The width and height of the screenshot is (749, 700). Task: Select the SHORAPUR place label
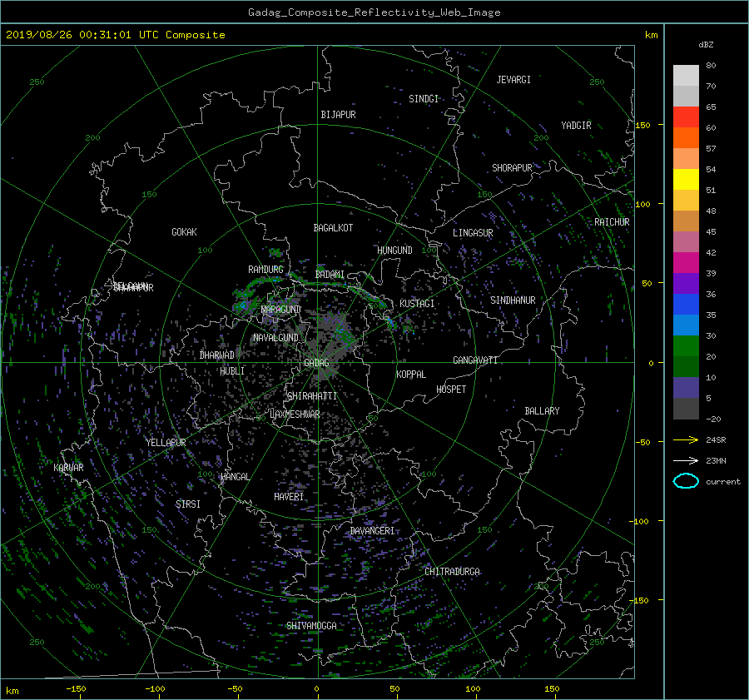coord(512,168)
